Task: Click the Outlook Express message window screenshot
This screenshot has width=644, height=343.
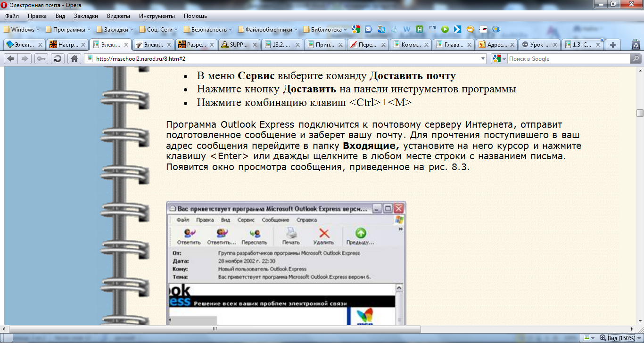Action: click(286, 263)
